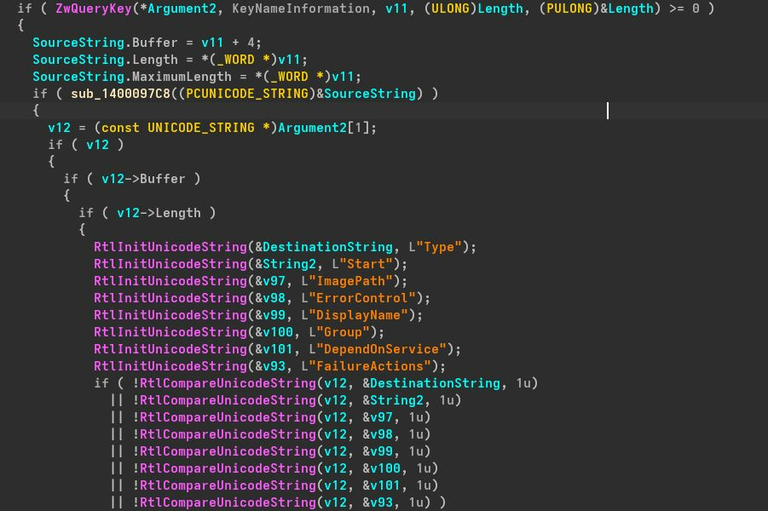Click &DestinationString in RtlInitUnicodeString call
Viewport: 768px width, 511px height.
click(x=324, y=247)
